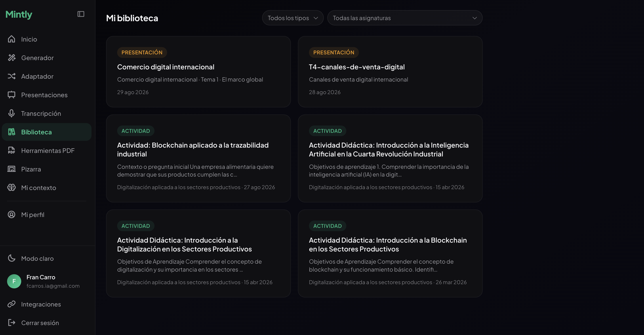Click the Generador magic wand icon
This screenshot has height=335, width=644.
click(11, 58)
